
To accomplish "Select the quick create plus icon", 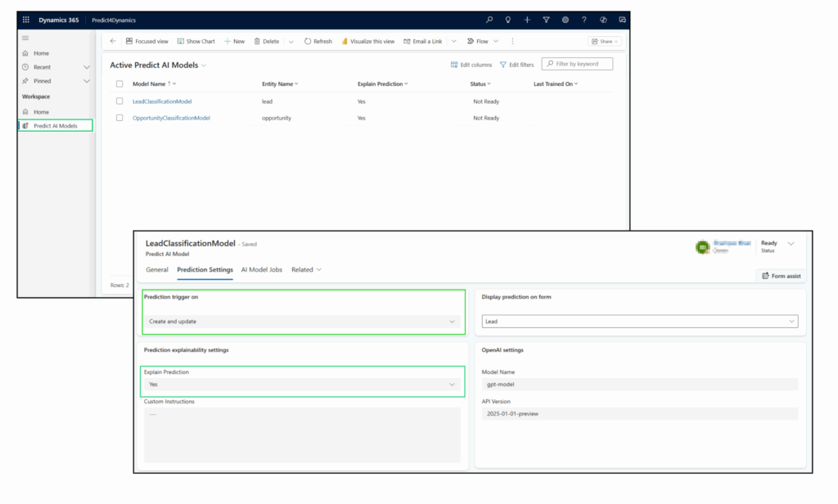I will click(527, 20).
